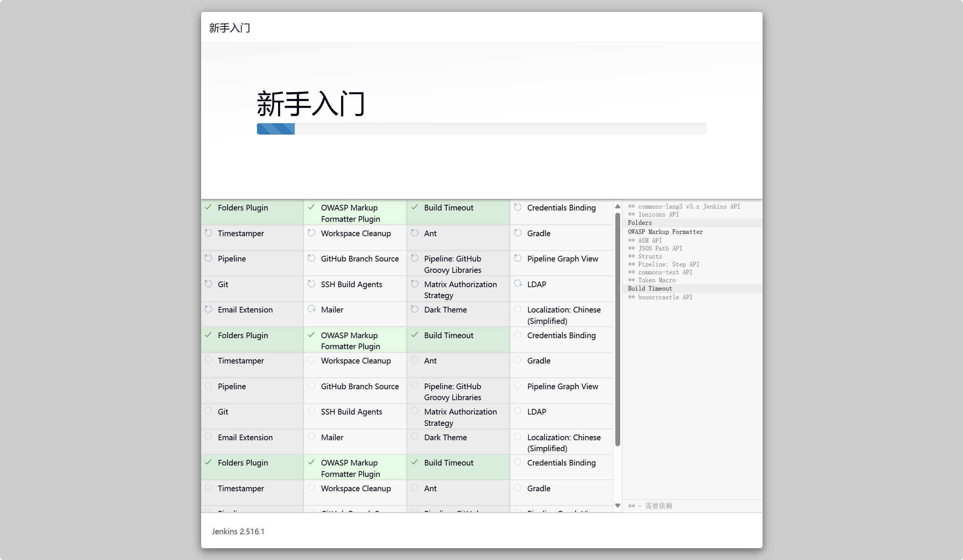Select the Folders entry in install log
963x560 pixels.
click(x=640, y=223)
